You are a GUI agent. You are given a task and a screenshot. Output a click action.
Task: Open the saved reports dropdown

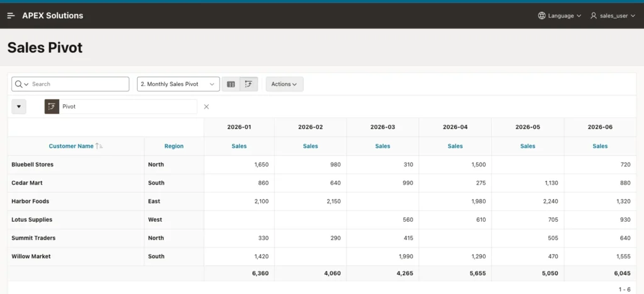click(178, 84)
